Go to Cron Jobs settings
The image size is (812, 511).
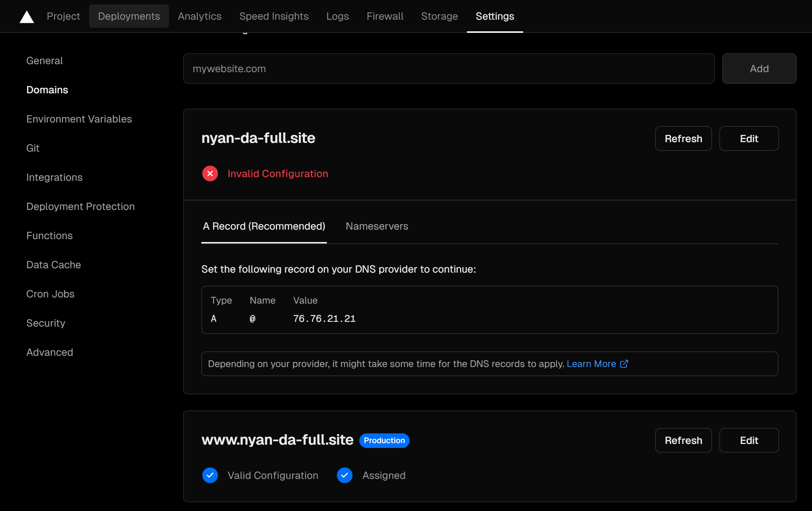point(50,294)
